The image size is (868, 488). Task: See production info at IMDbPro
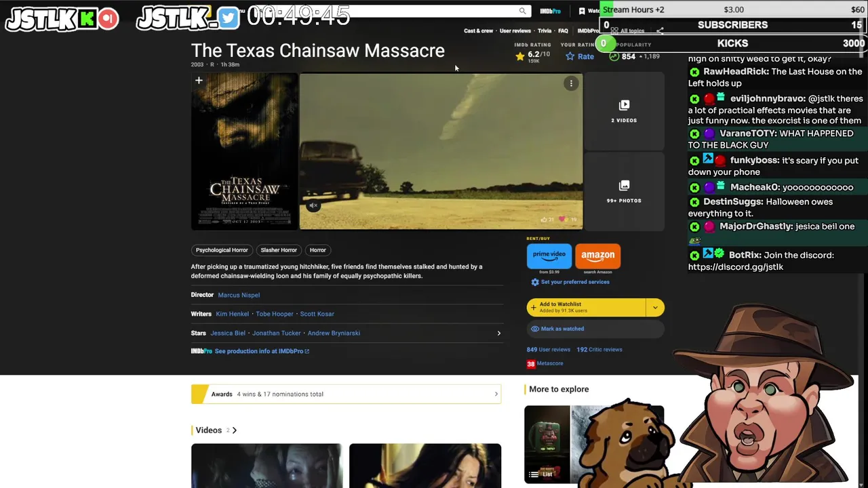[x=262, y=351]
